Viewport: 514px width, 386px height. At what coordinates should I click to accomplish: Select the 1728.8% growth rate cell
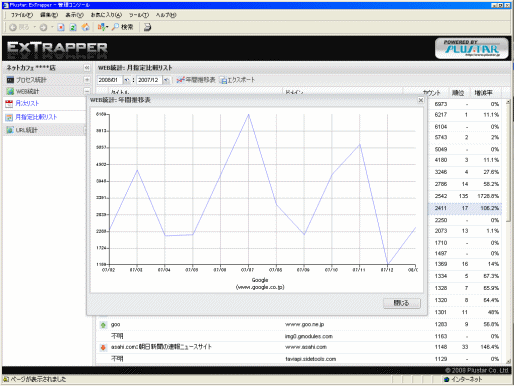point(488,196)
